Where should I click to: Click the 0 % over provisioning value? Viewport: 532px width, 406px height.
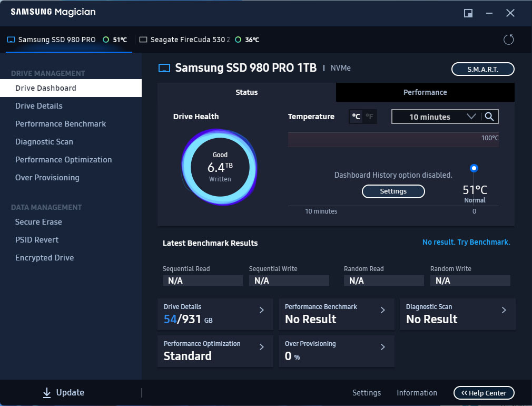(292, 356)
